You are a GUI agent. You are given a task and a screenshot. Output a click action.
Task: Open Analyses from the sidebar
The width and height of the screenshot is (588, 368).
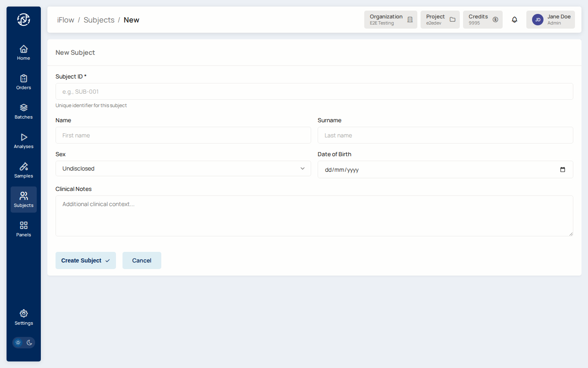[24, 141]
